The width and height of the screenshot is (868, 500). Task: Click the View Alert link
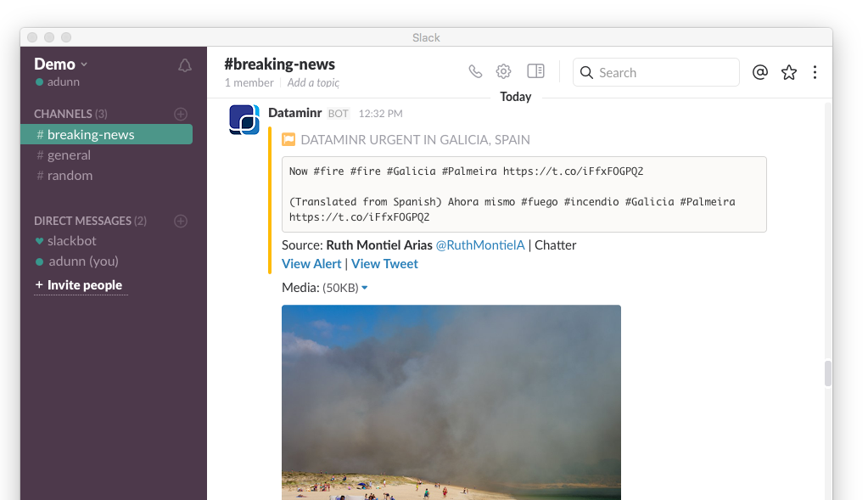[x=311, y=264]
